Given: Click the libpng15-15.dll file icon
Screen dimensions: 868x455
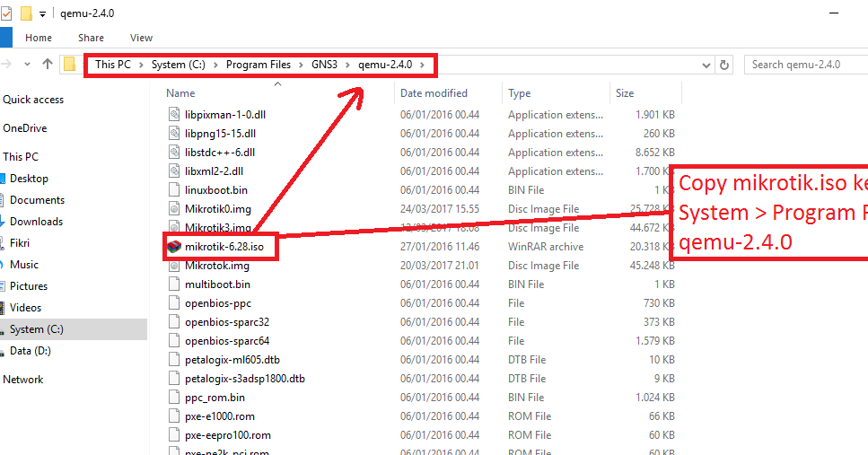Looking at the screenshot, I should [174, 134].
